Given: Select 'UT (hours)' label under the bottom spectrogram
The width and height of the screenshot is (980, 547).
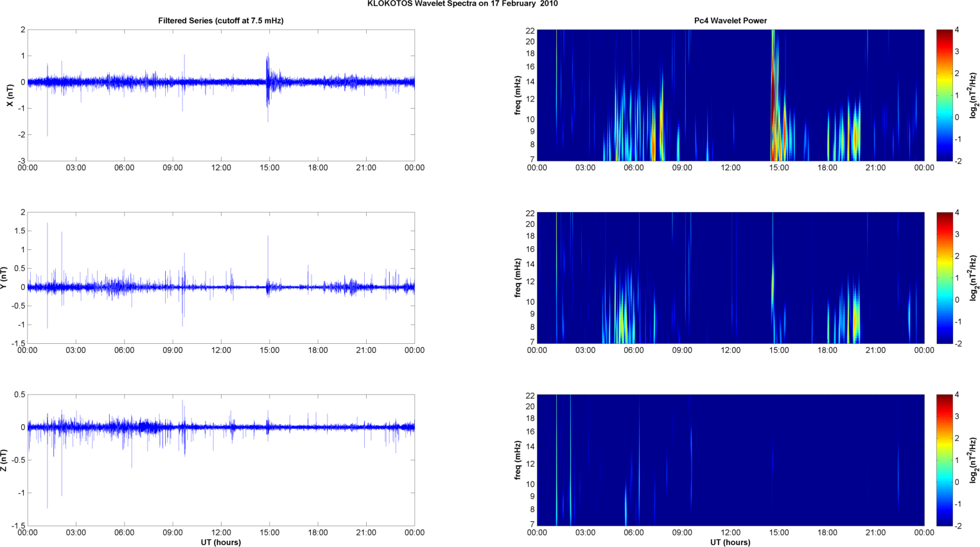Looking at the screenshot, I should [730, 543].
